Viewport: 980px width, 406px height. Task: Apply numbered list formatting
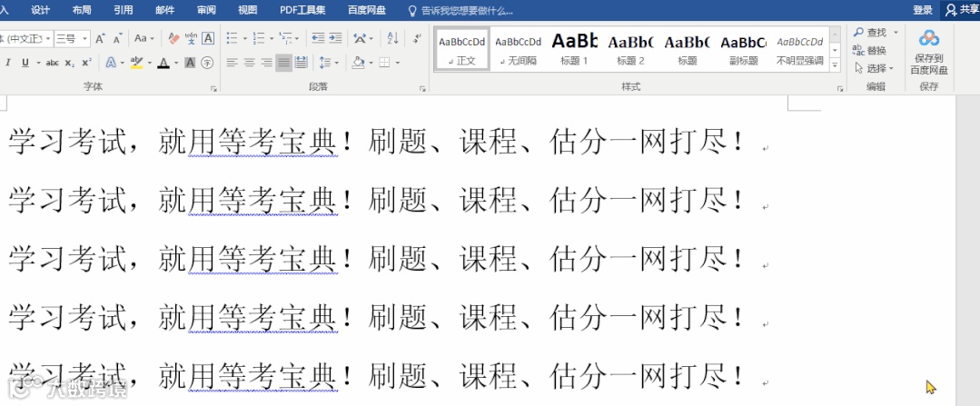pos(259,39)
